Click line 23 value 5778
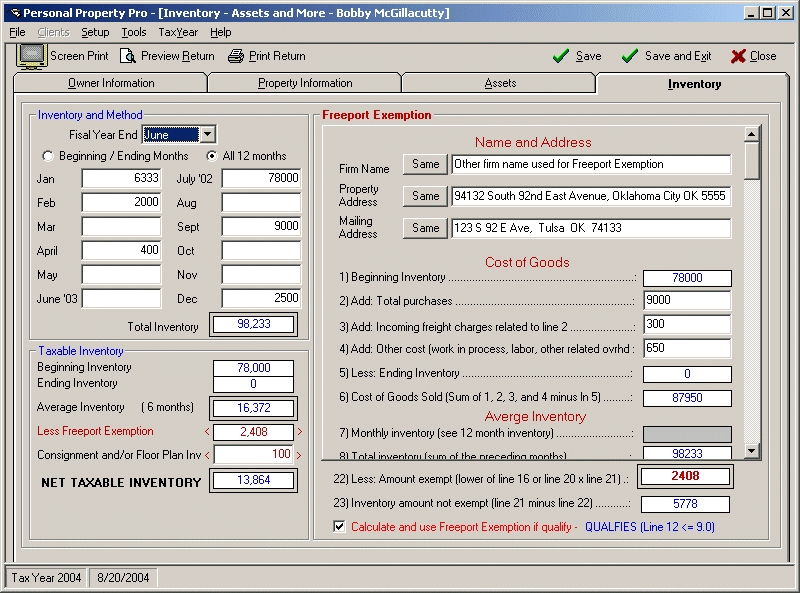 tap(685, 504)
